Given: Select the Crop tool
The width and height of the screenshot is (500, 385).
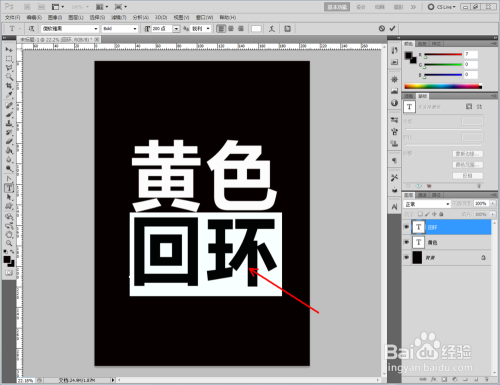Looking at the screenshot, I should 9,86.
